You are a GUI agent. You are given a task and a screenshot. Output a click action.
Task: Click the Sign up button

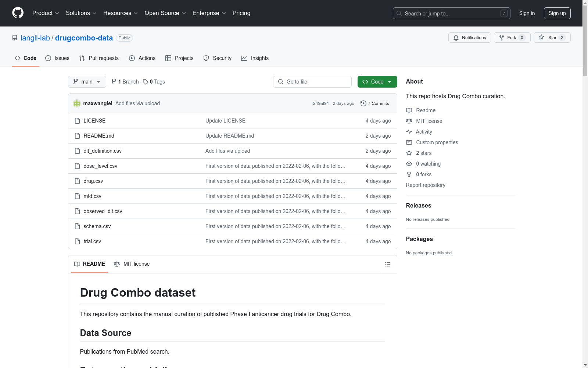coord(557,13)
